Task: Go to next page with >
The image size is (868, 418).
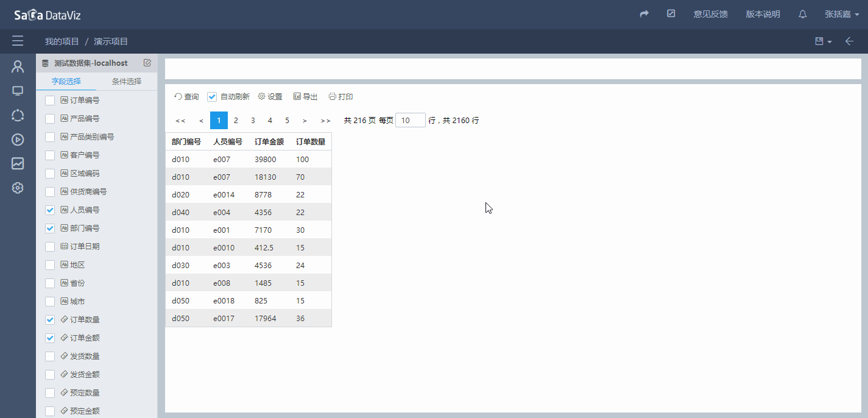Action: pos(305,121)
